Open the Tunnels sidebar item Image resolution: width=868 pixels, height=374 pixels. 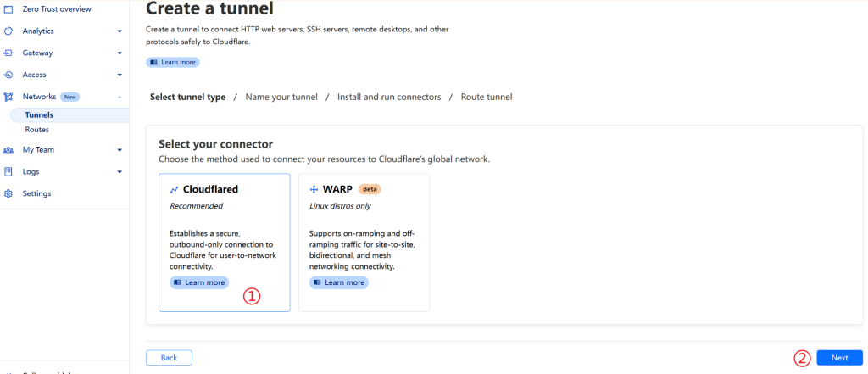click(x=39, y=114)
